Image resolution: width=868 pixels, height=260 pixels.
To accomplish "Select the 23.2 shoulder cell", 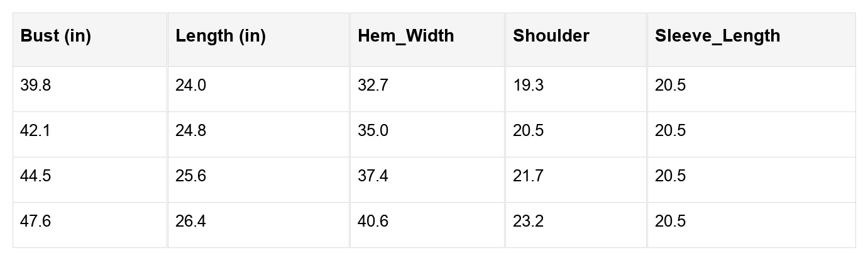I will click(528, 222).
